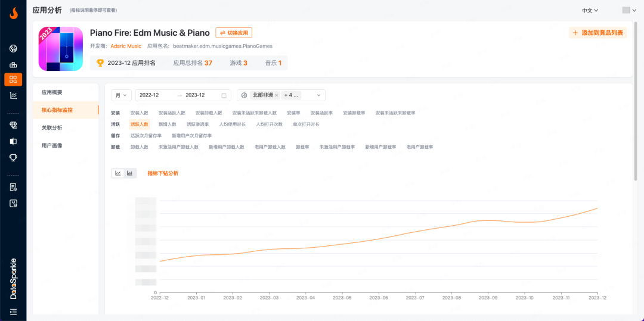Screen dimensions: 644x321
Task: Open the save-disk sidebar icon
Action: (x=13, y=203)
